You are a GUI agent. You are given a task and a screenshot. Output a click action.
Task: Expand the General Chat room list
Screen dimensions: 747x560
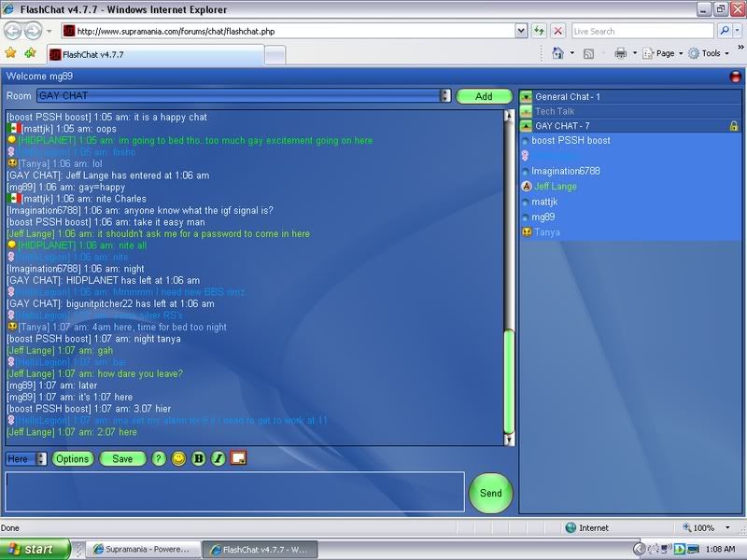coord(526,97)
